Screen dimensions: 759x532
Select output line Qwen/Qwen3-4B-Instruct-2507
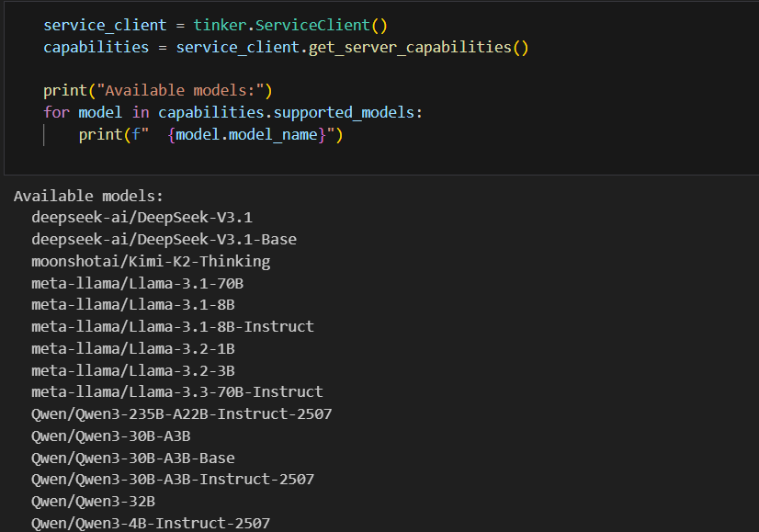(x=151, y=524)
